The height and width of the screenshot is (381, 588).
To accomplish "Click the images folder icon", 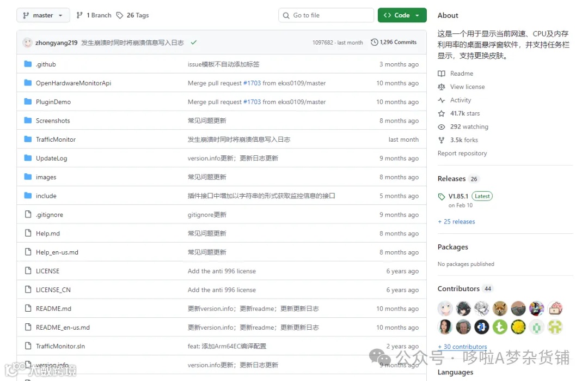I will [28, 177].
